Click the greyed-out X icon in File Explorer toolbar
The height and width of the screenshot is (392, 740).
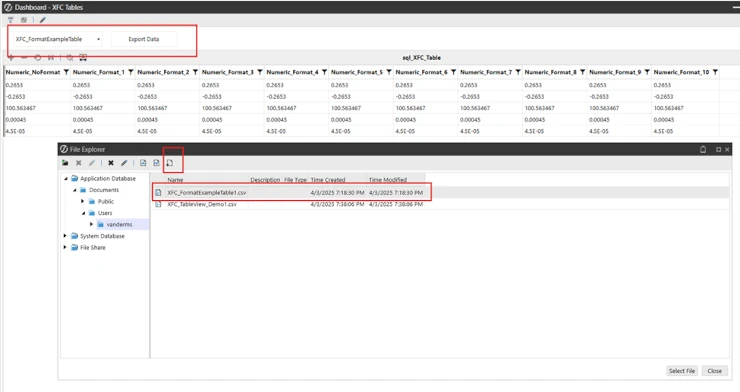coord(78,163)
